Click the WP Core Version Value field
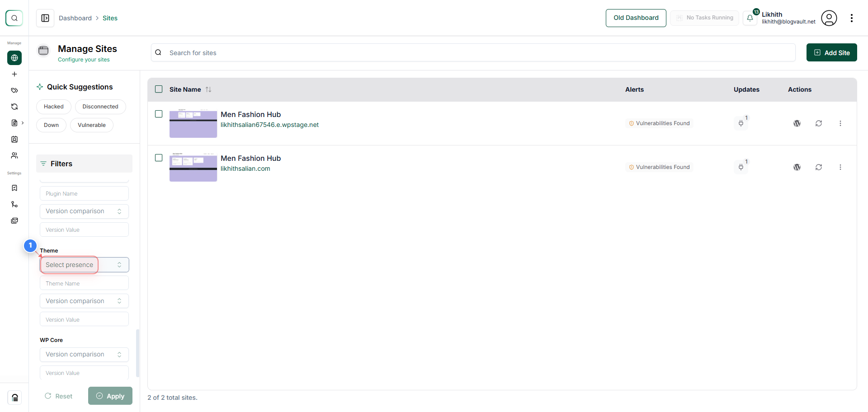The image size is (868, 412). click(84, 373)
